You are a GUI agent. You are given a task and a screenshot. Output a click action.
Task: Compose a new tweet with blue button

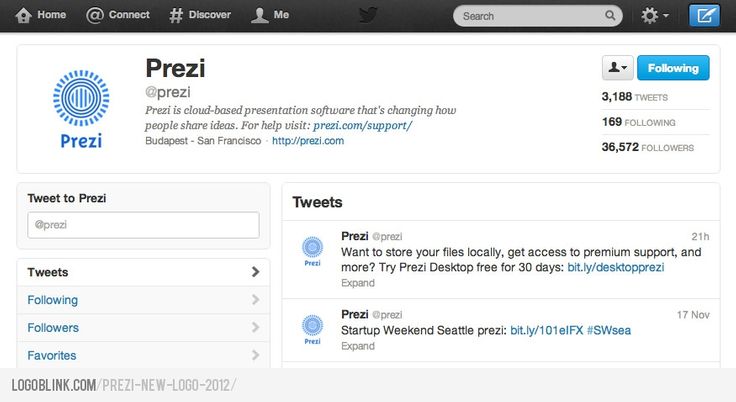pos(704,15)
